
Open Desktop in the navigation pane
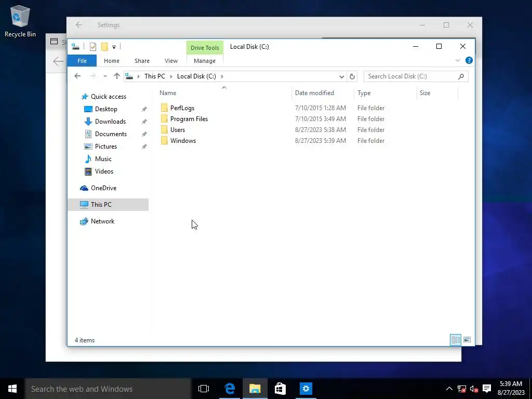point(106,109)
